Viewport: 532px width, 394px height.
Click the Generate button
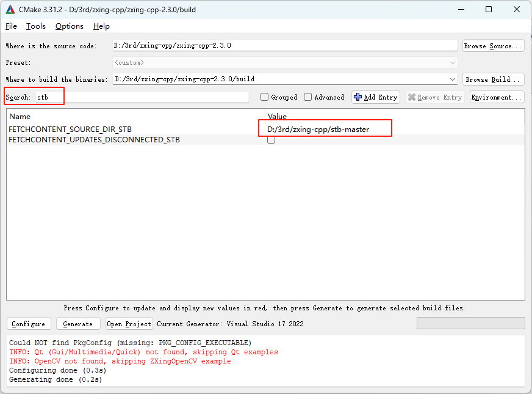pyautogui.click(x=78, y=324)
